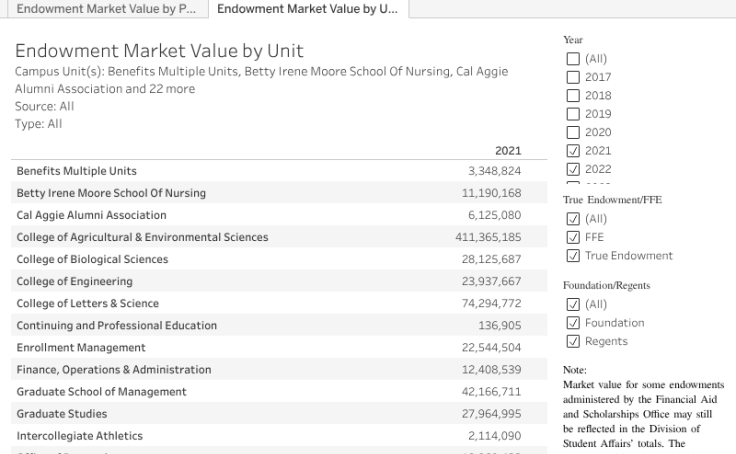Uncheck the 2022 year filter

pyautogui.click(x=572, y=169)
